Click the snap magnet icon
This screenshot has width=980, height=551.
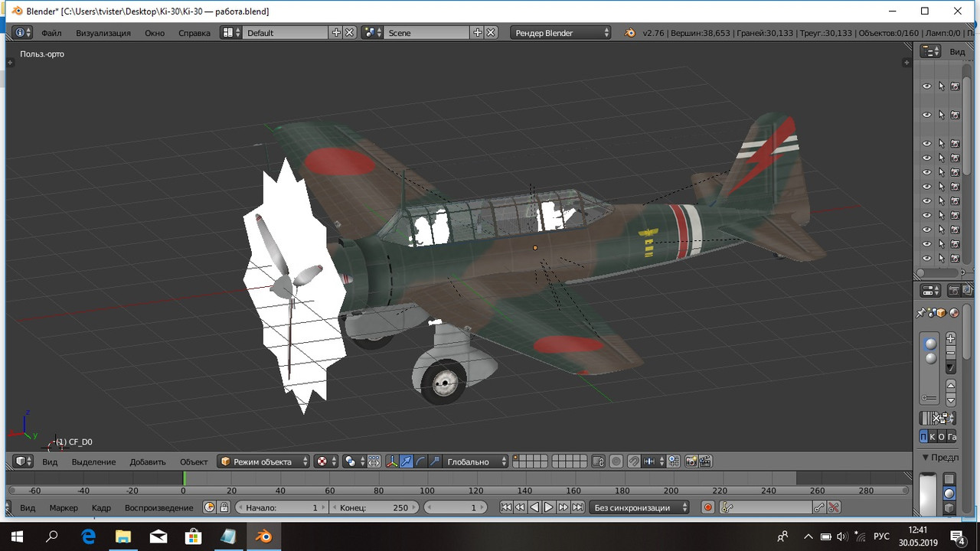tap(635, 461)
